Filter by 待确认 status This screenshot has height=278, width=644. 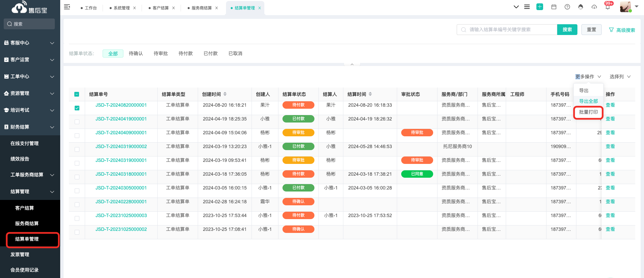136,54
